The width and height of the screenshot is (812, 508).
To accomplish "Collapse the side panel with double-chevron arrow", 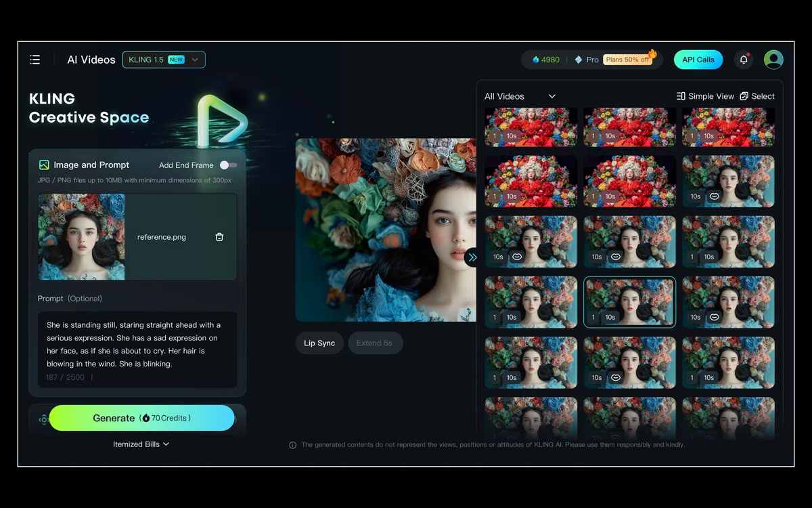I will coord(472,257).
